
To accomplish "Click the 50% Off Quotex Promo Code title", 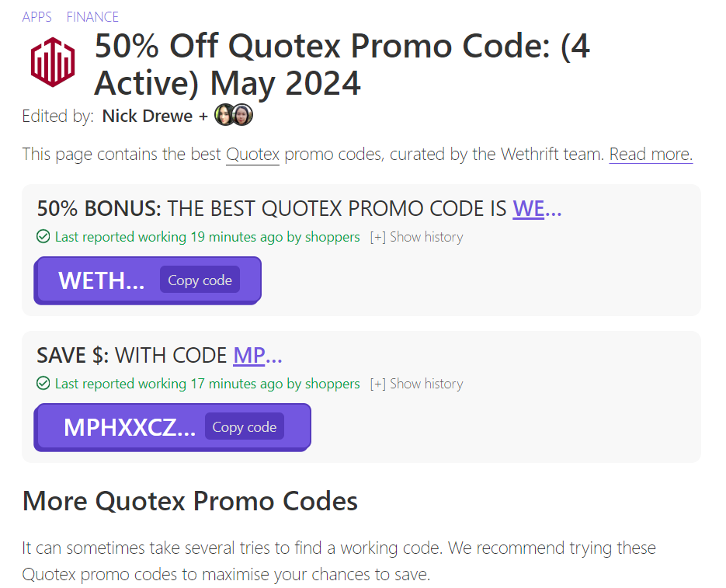I will pyautogui.click(x=342, y=64).
